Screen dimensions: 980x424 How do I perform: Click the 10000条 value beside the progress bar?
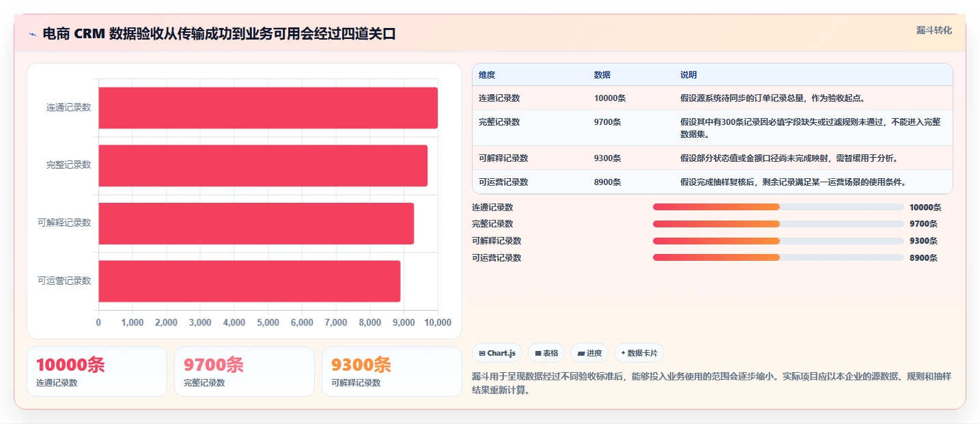[x=925, y=207]
